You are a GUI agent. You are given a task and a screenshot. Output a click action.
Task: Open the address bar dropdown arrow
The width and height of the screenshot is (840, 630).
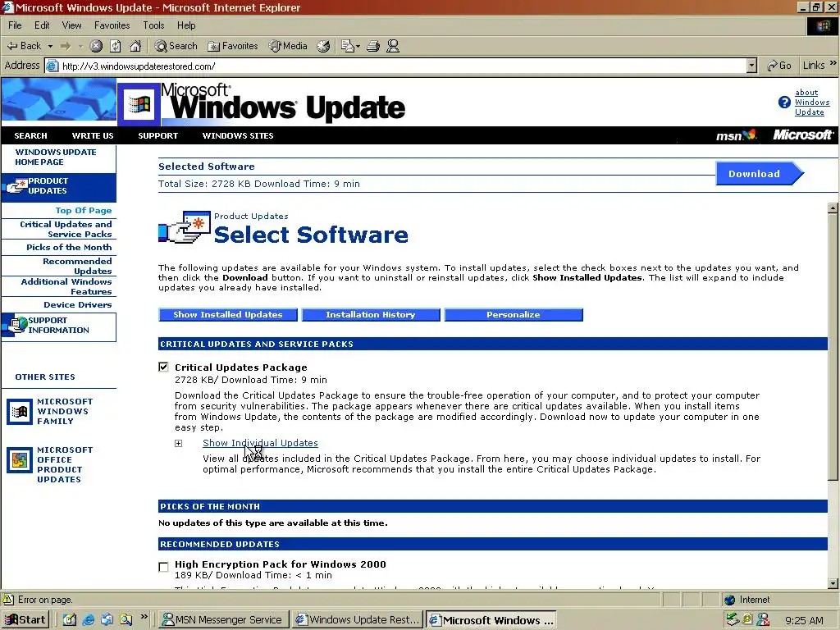(x=751, y=66)
